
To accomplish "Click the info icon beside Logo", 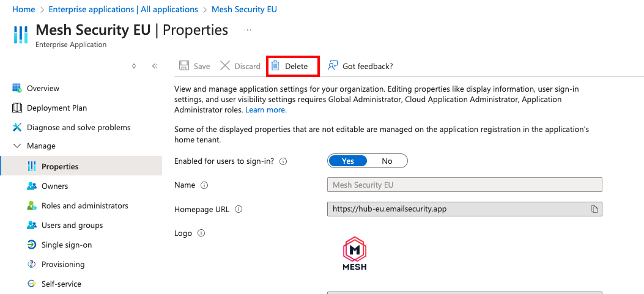I will click(x=201, y=233).
